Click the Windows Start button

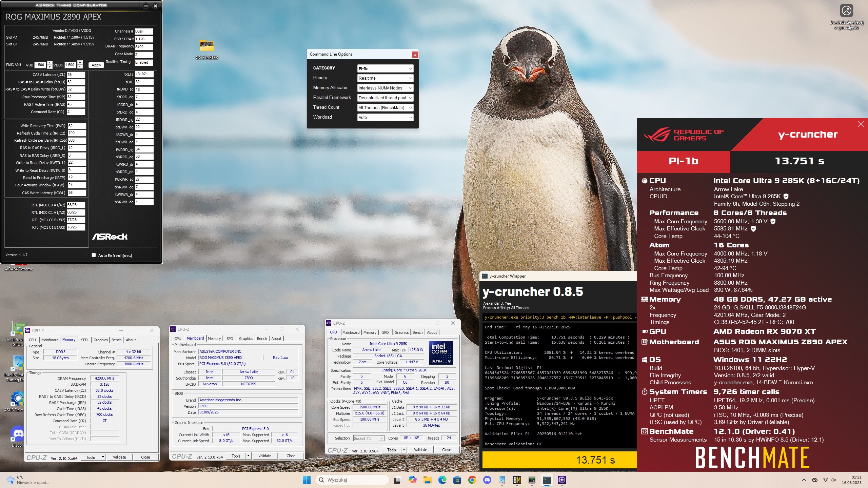307,480
